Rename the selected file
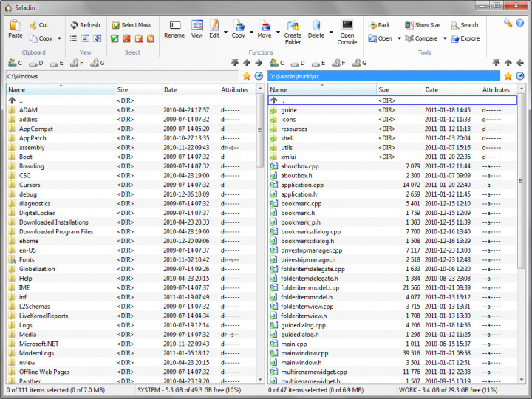Viewport: 532px width, 399px height. pyautogui.click(x=174, y=29)
